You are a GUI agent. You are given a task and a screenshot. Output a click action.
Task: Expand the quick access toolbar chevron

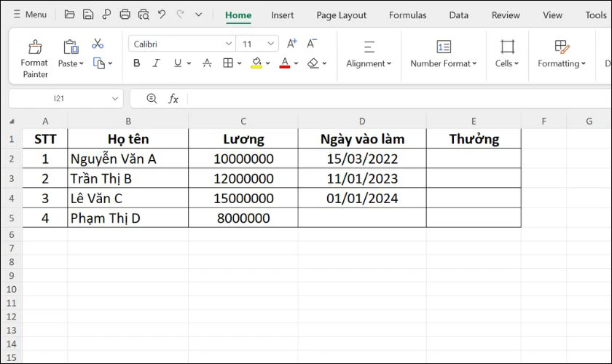pyautogui.click(x=199, y=15)
